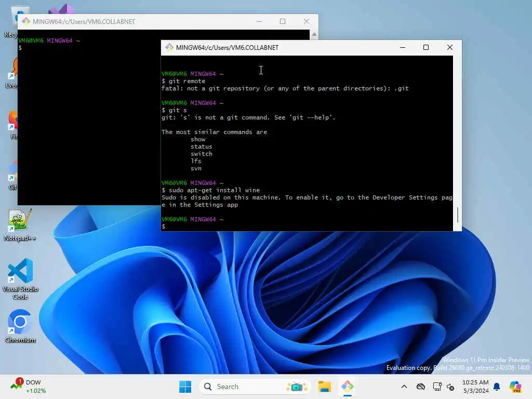Show hidden system tray icons
Image resolution: width=532 pixels, height=399 pixels.
tap(404, 387)
